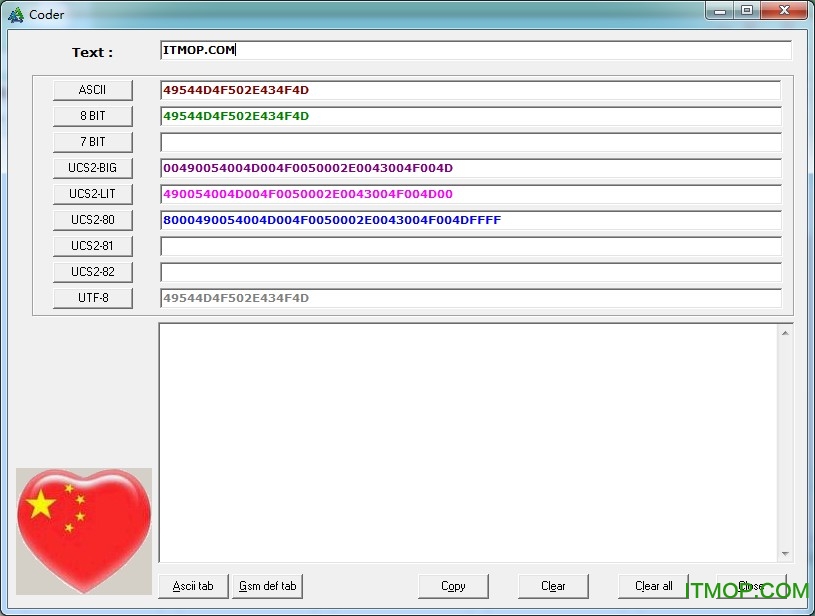815x616 pixels.
Task: Click the UCS2-BIG output field
Action: coord(470,168)
